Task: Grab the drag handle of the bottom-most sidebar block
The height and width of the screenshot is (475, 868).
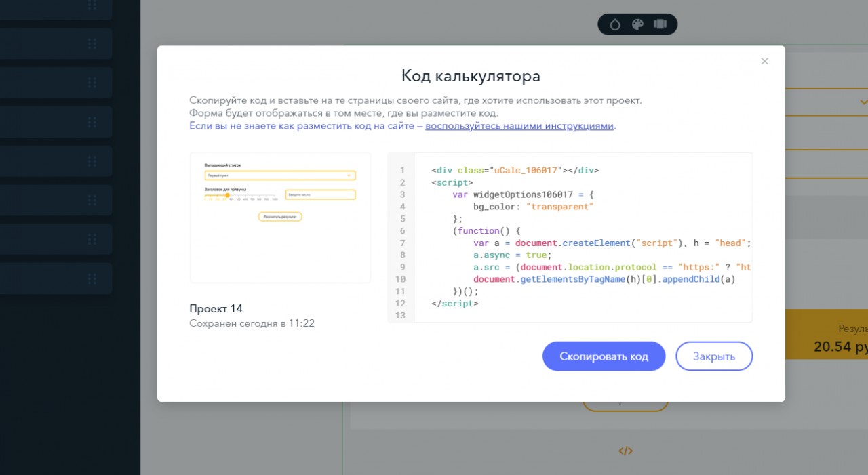Action: [92, 278]
